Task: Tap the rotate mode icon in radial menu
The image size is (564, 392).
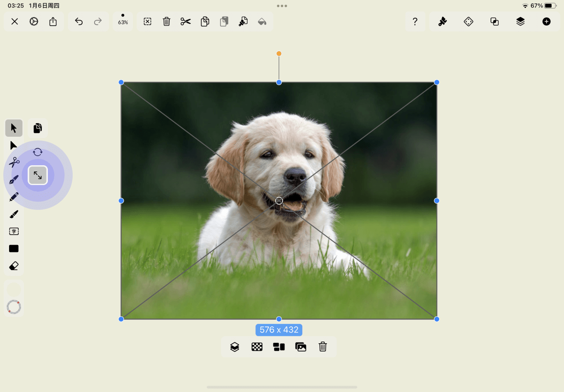Action: coord(38,152)
